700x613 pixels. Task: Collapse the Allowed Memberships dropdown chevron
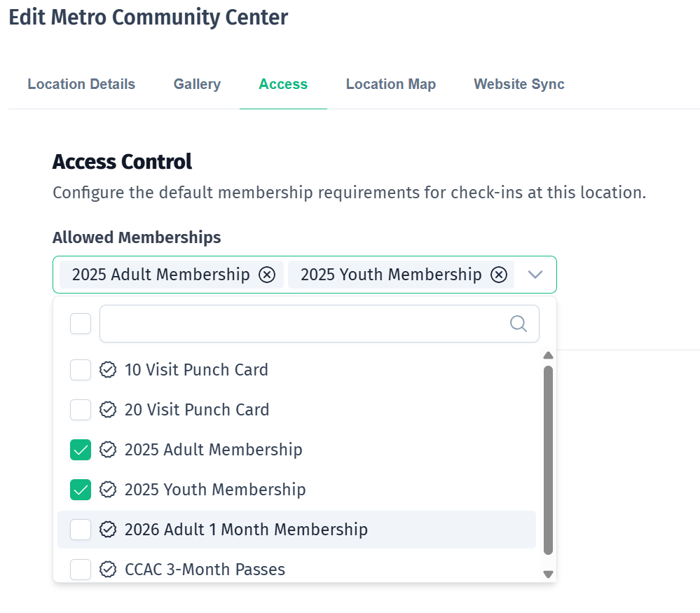pyautogui.click(x=535, y=275)
